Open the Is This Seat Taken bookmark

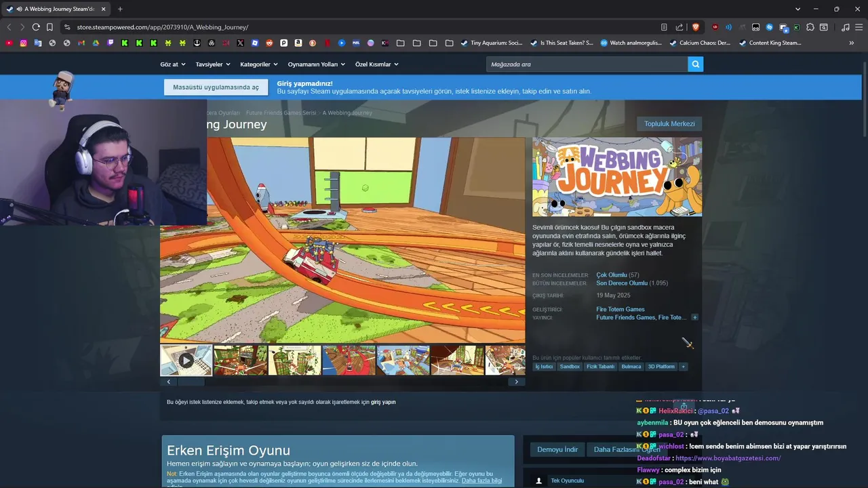(x=561, y=43)
